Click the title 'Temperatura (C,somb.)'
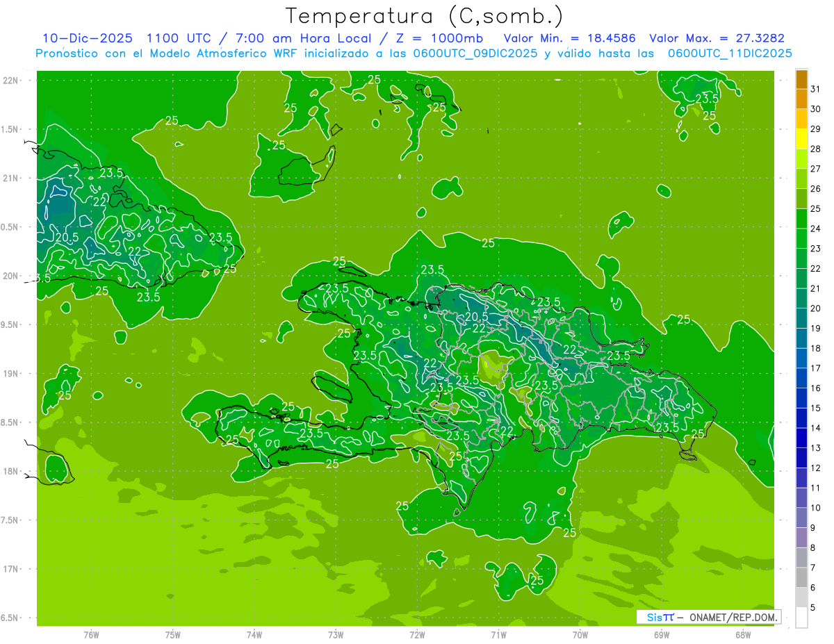 click(x=424, y=16)
